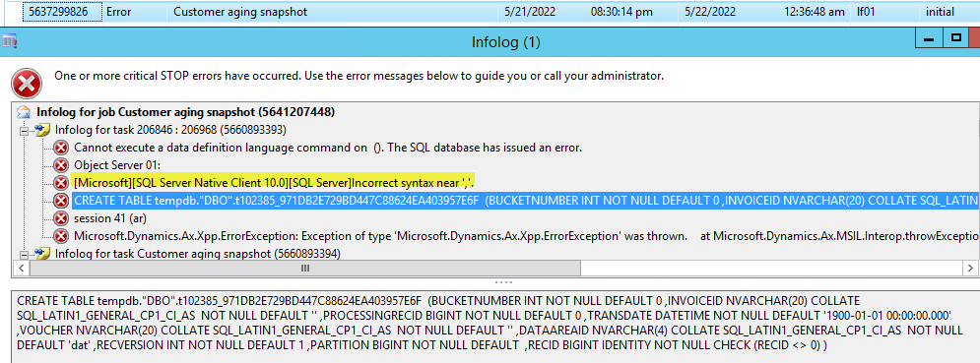The image size is (980, 363).
Task: Select the Infolog for job Customer aging snapshot root
Action: (185, 112)
